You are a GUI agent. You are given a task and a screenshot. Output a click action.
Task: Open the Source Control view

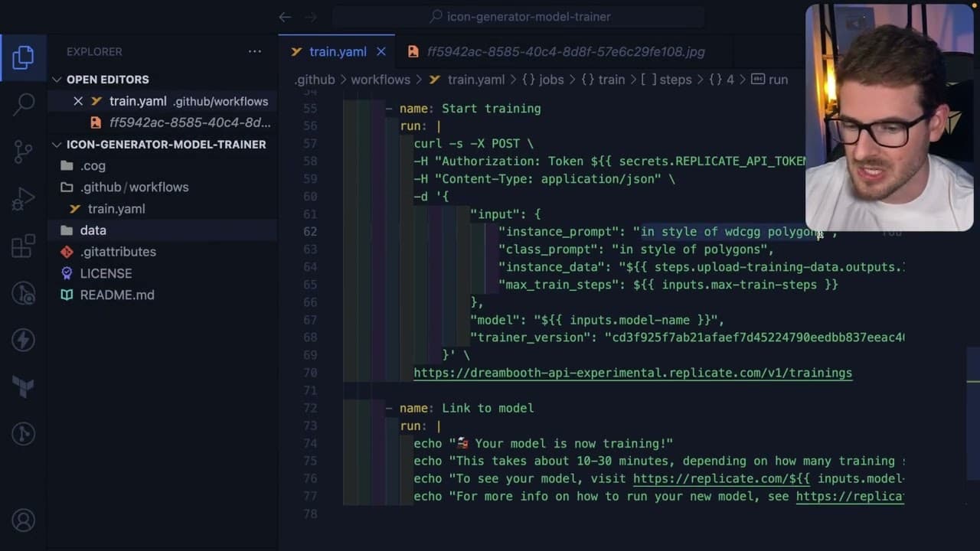coord(23,152)
